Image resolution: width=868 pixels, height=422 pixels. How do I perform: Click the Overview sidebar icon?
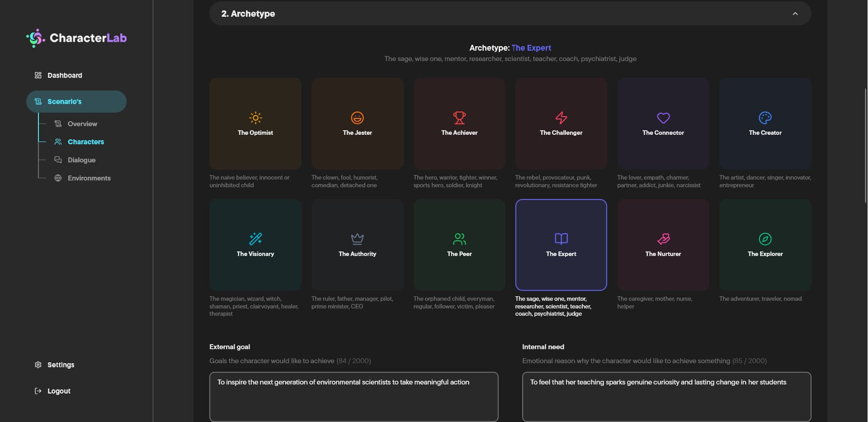[x=58, y=123]
